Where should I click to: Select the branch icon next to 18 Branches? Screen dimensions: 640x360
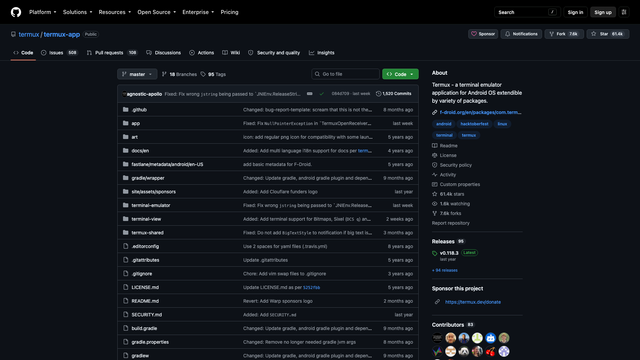(164, 74)
